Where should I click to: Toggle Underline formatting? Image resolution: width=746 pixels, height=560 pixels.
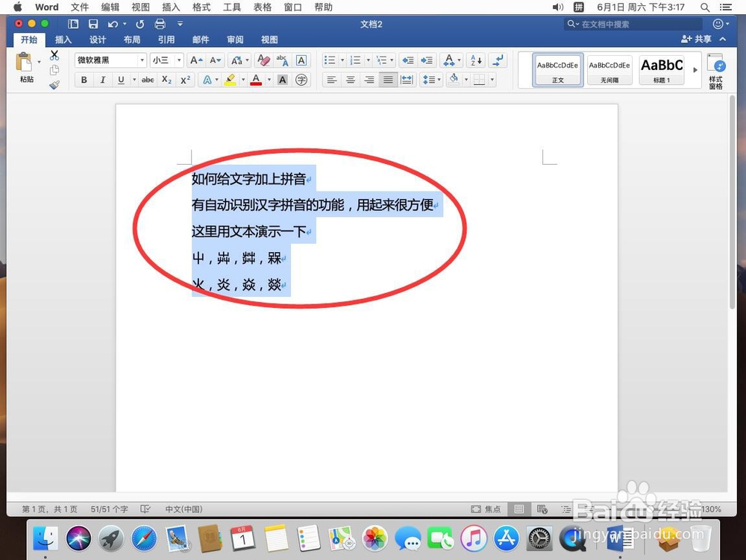(x=122, y=80)
